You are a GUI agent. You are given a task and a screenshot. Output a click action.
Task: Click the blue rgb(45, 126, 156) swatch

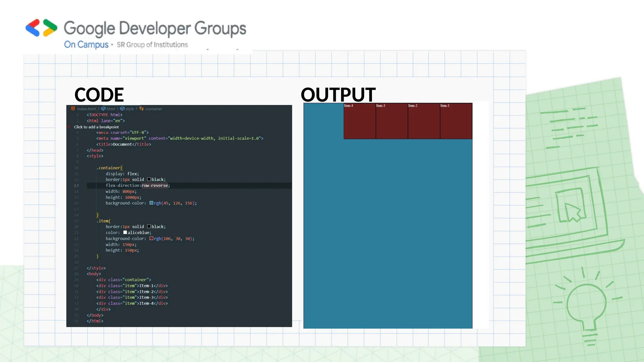pyautogui.click(x=151, y=203)
